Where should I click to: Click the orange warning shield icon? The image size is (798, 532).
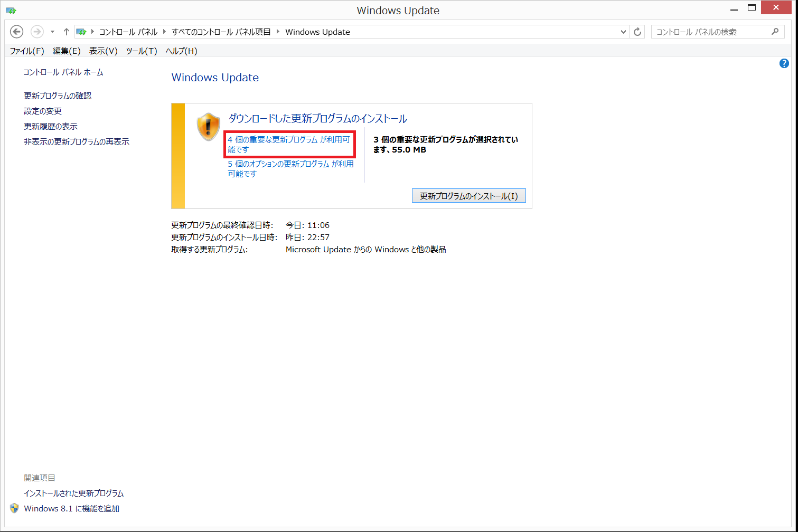[208, 127]
